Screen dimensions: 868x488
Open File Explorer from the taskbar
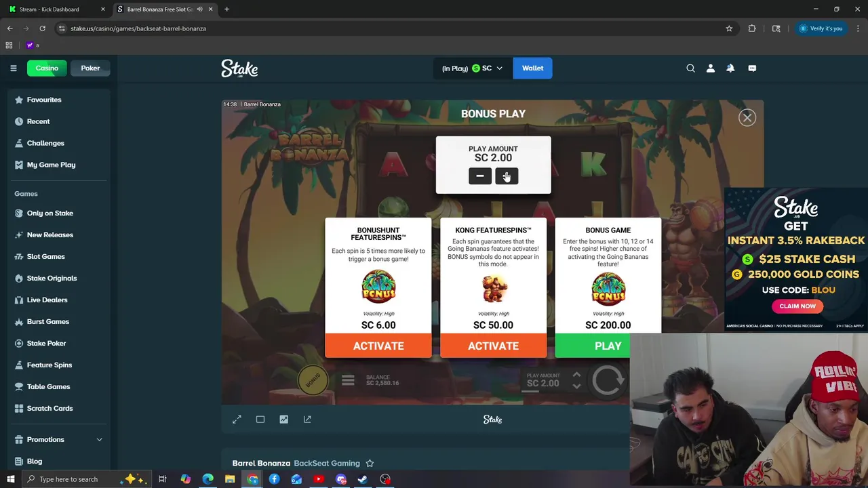(x=230, y=479)
